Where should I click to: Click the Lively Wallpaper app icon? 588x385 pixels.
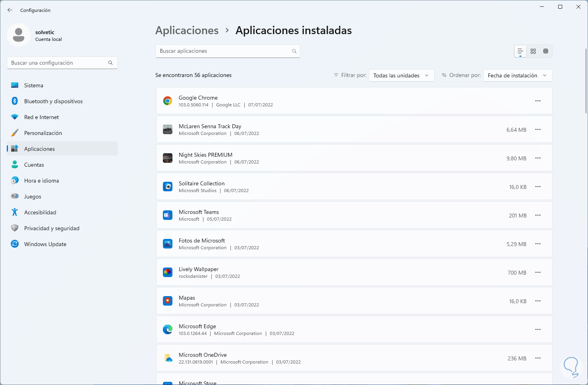point(168,272)
